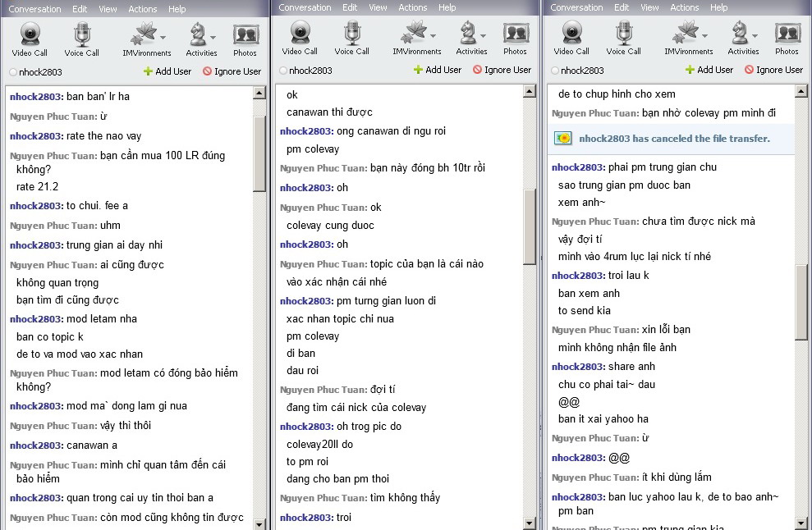Open Actions menu in middle window

[413, 7]
